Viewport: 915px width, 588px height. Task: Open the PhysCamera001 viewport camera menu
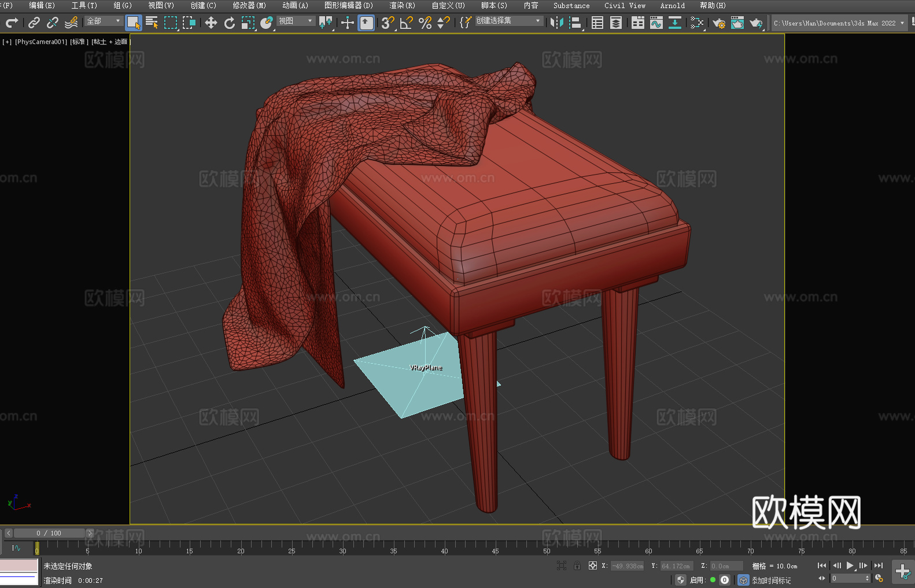click(x=41, y=42)
